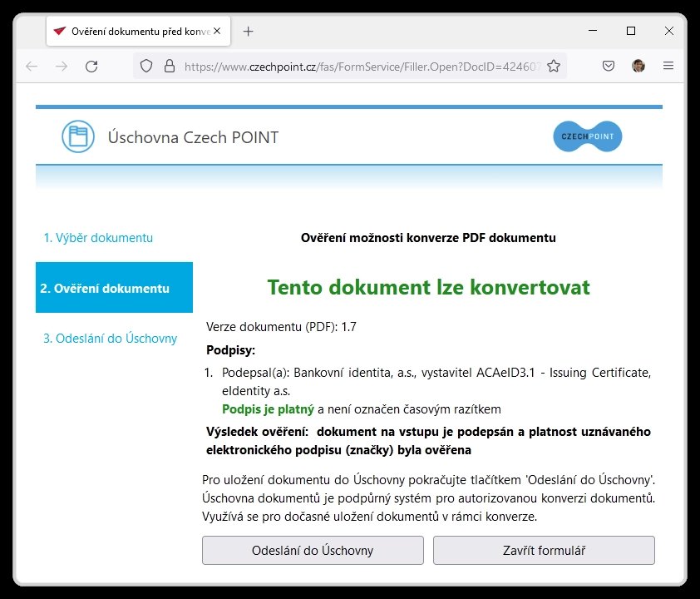Show site security padlock info
The width and height of the screenshot is (700, 599).
tap(170, 66)
